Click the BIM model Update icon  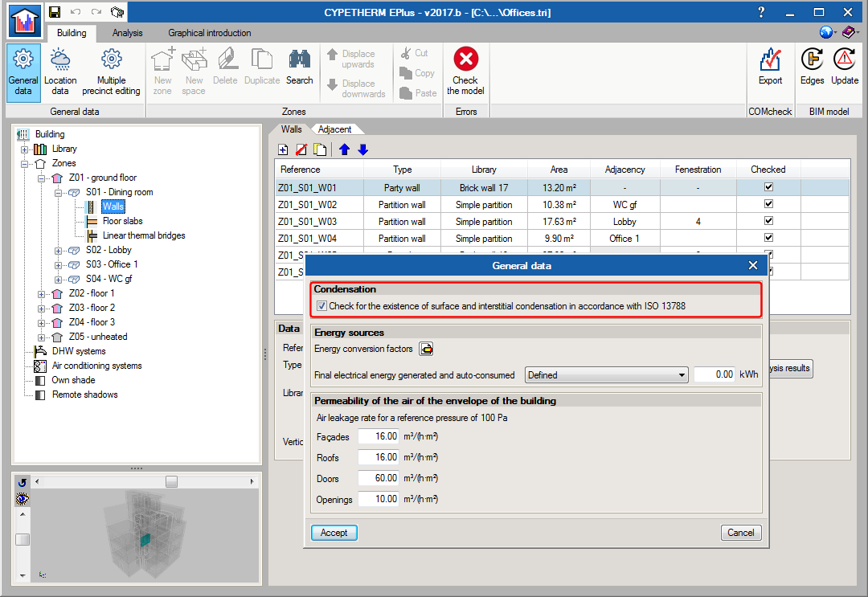click(x=845, y=60)
